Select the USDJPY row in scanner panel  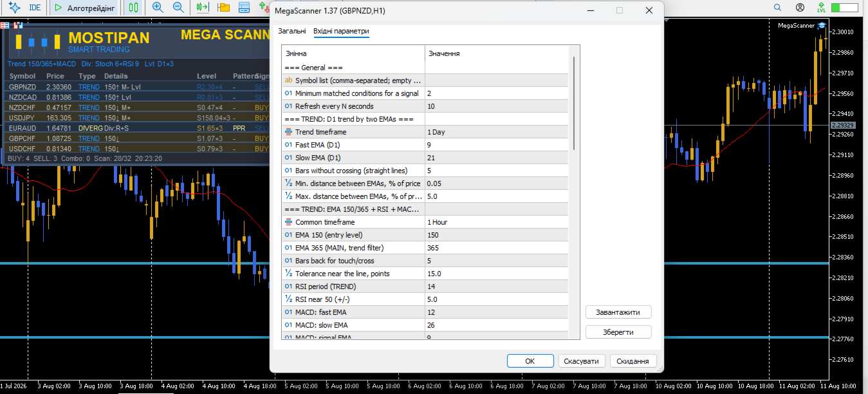click(x=136, y=118)
